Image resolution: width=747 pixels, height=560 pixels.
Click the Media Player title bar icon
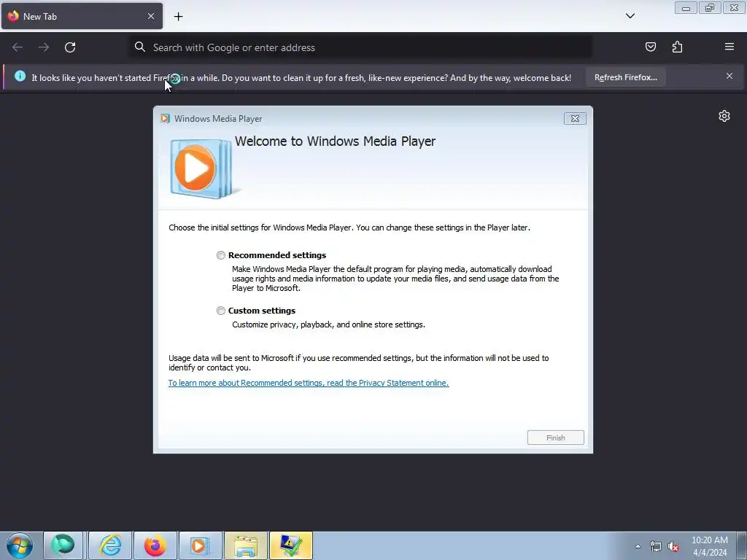[166, 119]
